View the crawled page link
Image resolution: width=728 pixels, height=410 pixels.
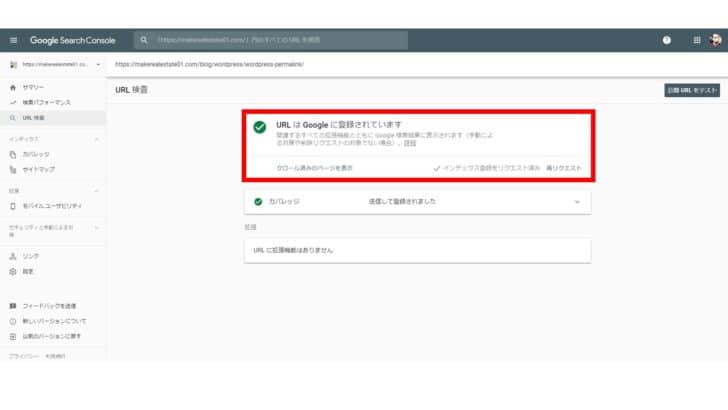tap(314, 168)
